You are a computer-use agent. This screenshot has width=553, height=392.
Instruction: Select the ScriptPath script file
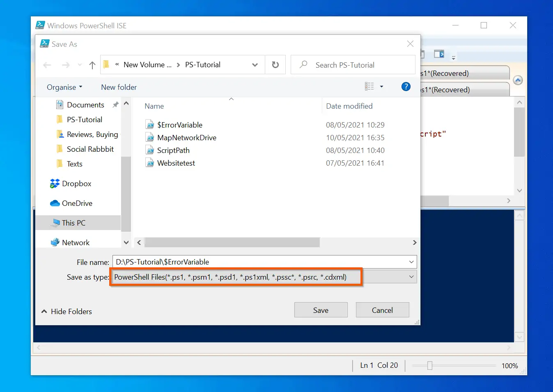(x=173, y=150)
